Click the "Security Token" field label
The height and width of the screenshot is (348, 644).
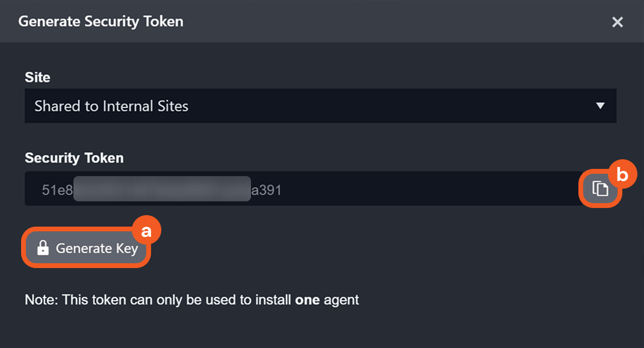pos(74,158)
